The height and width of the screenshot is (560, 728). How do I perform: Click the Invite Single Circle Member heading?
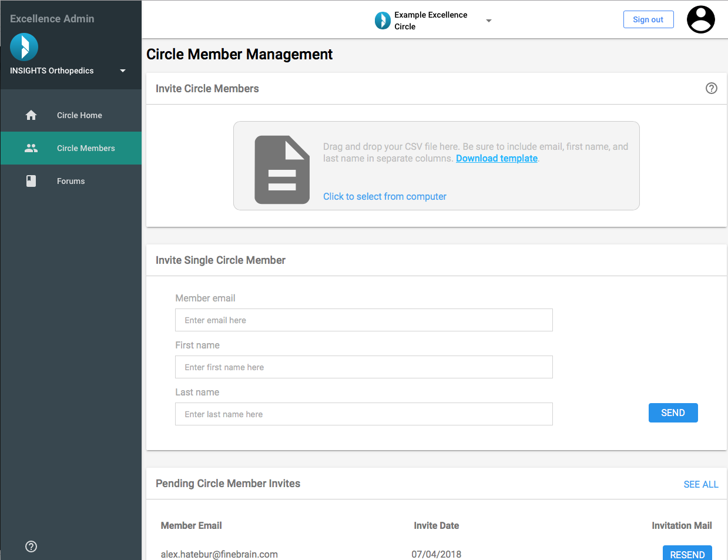point(220,260)
